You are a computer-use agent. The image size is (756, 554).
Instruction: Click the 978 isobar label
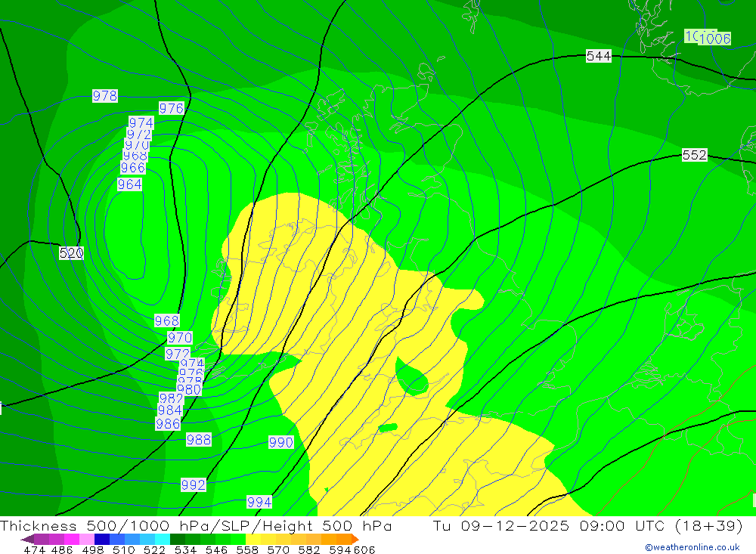click(x=104, y=95)
